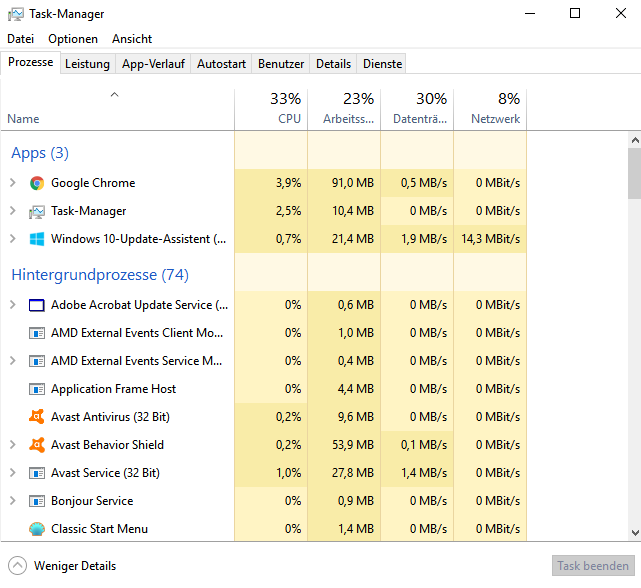Sort by Datenträger column header
Image resolution: width=641 pixels, height=588 pixels.
(417, 110)
